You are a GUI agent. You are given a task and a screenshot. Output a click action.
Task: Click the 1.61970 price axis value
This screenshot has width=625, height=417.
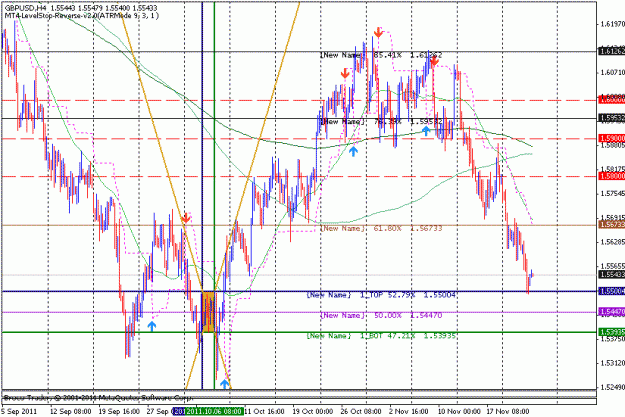click(613, 24)
